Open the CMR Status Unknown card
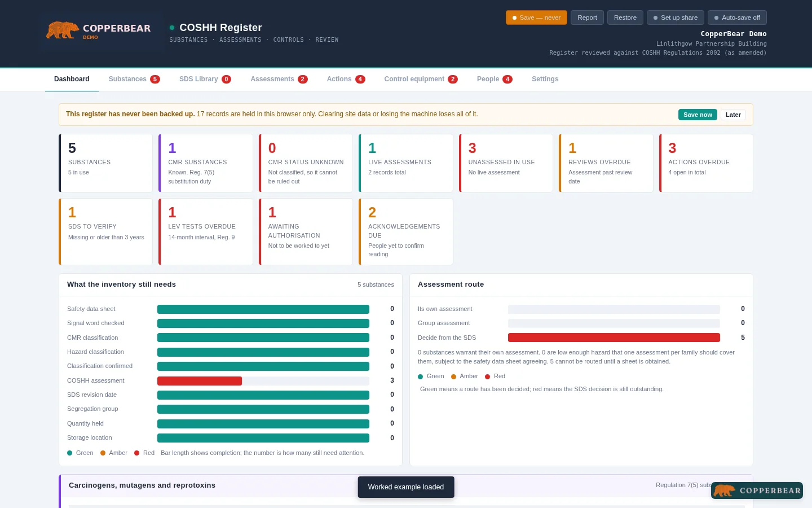 pyautogui.click(x=306, y=163)
